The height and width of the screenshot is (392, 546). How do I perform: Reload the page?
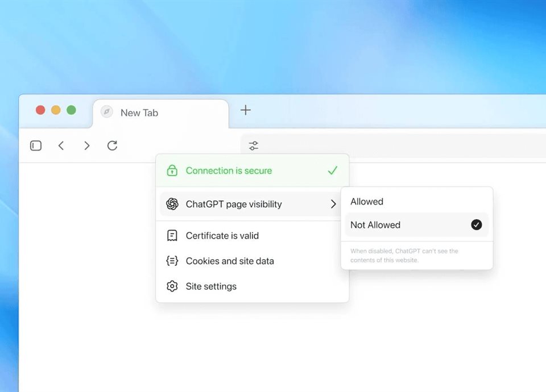click(112, 146)
